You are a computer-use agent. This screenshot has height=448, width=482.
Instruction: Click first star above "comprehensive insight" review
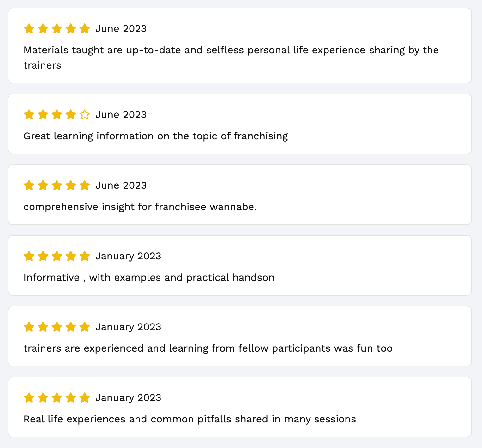[x=29, y=185]
